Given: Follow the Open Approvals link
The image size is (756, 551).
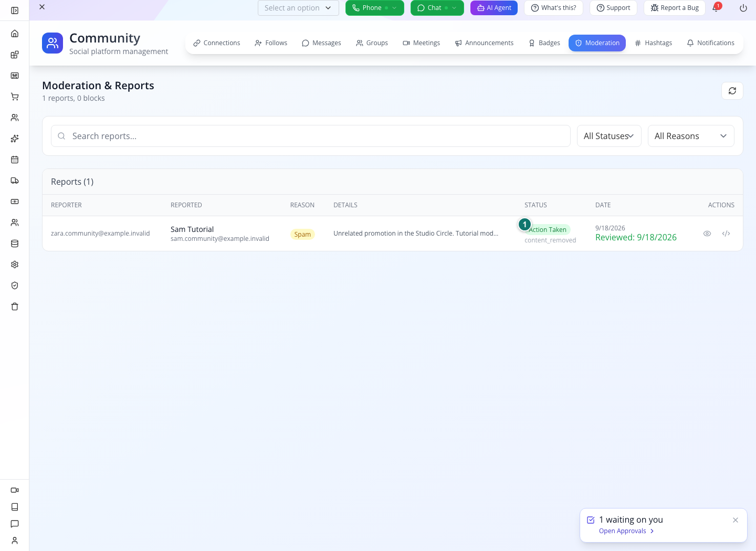Looking at the screenshot, I should click(626, 531).
